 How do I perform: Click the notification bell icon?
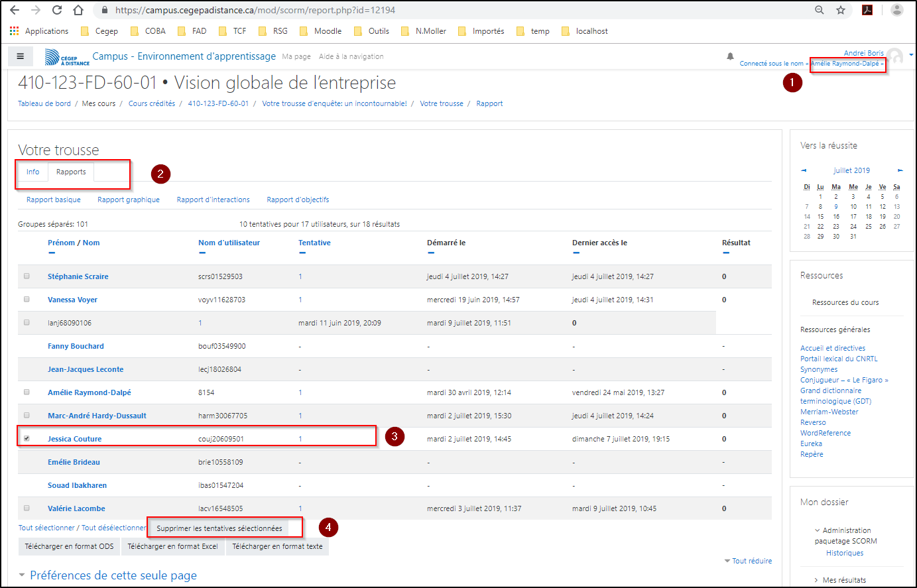730,56
